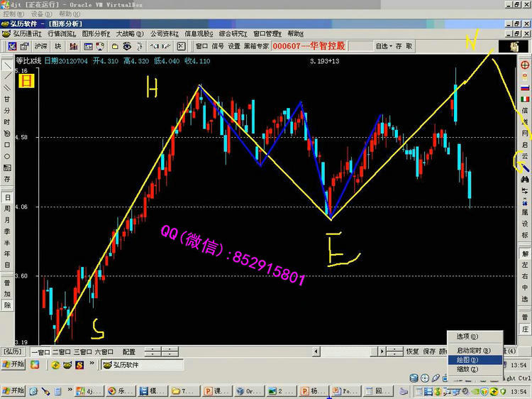Open the 大战略 menu

click(130, 33)
